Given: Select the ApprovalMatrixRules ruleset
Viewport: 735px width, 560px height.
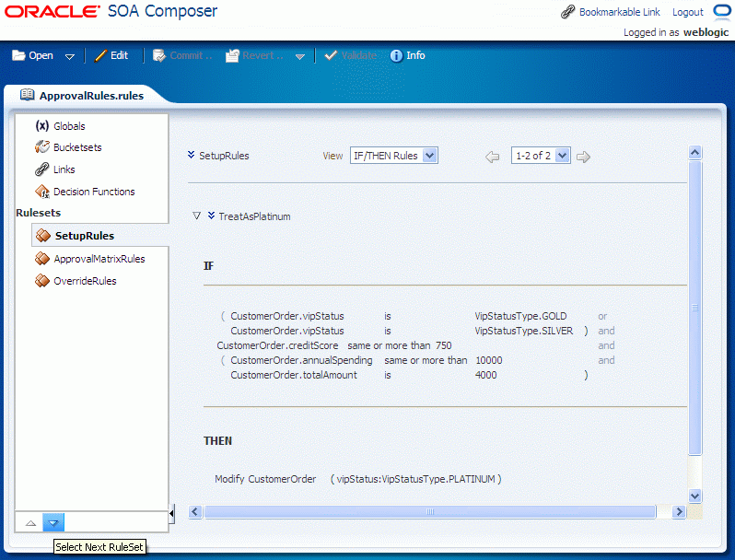Looking at the screenshot, I should tap(99, 259).
